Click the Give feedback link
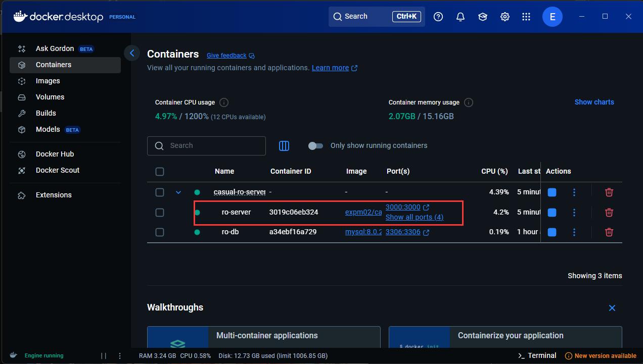Image resolution: width=643 pixels, height=364 pixels. point(231,56)
